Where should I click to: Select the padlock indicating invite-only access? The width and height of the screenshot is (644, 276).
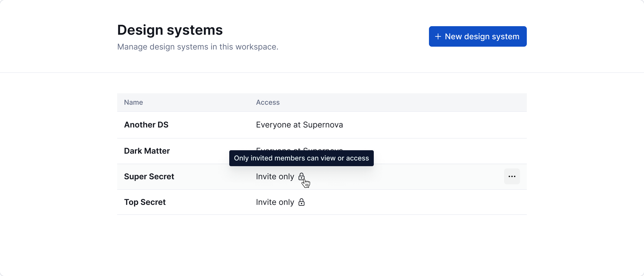point(301,176)
